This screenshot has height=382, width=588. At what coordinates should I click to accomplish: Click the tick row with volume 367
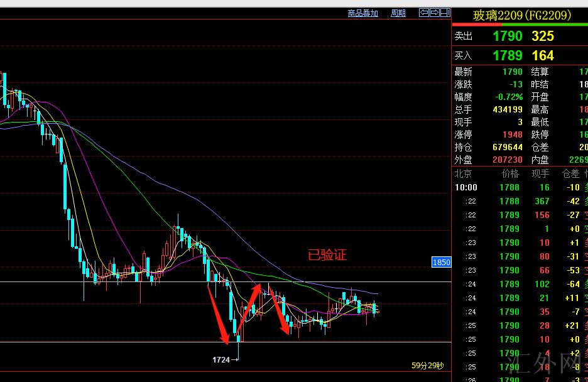click(x=521, y=201)
